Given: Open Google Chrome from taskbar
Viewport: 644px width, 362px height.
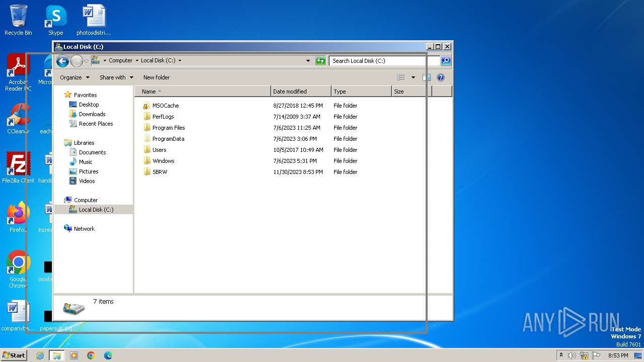Looking at the screenshot, I should pyautogui.click(x=91, y=355).
